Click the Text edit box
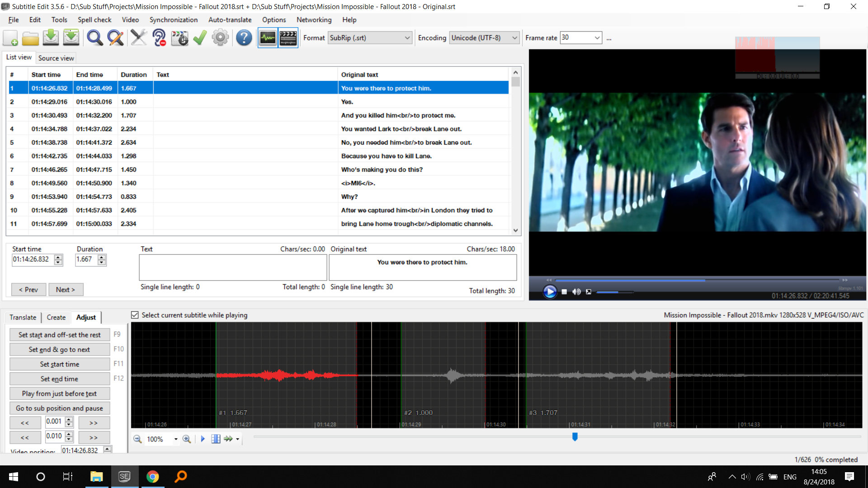Viewport: 868px width, 488px height. tap(233, 267)
